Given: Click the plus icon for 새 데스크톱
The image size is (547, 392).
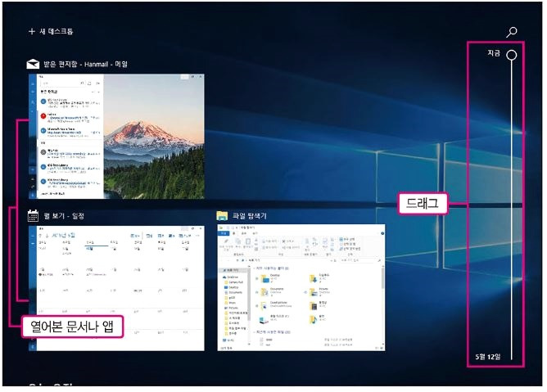Looking at the screenshot, I should [x=32, y=31].
